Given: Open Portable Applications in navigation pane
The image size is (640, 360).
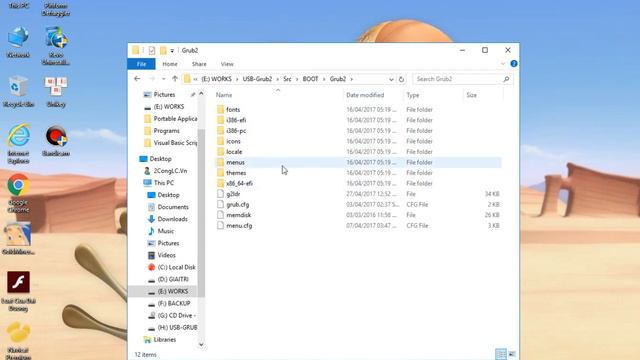Looking at the screenshot, I should [175, 119].
